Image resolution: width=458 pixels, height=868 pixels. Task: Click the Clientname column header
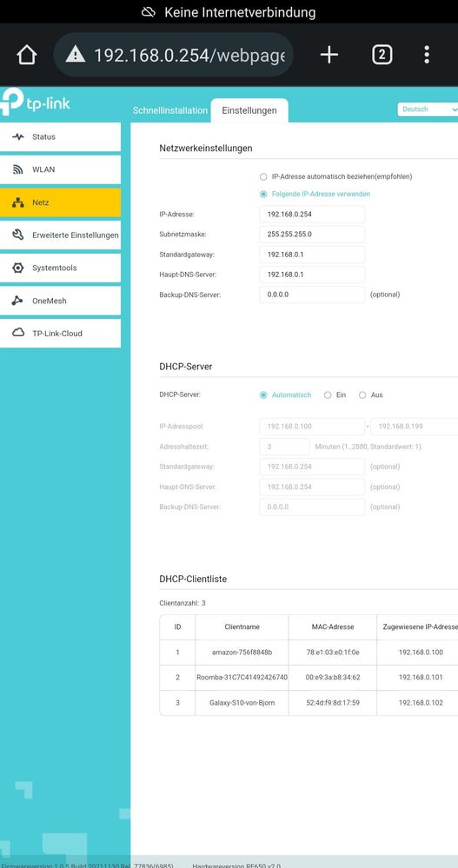pos(242,627)
